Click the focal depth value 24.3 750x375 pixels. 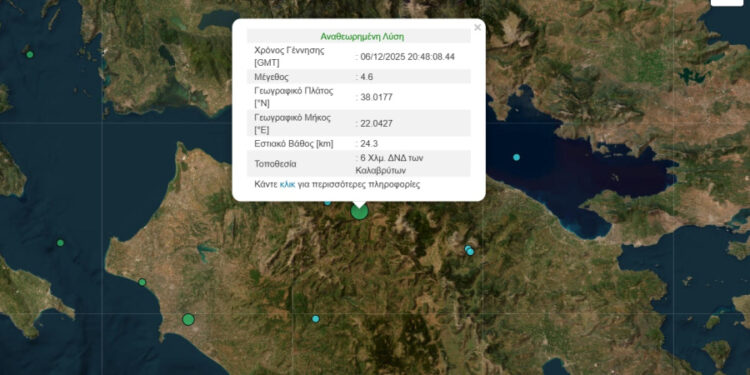click(x=369, y=143)
